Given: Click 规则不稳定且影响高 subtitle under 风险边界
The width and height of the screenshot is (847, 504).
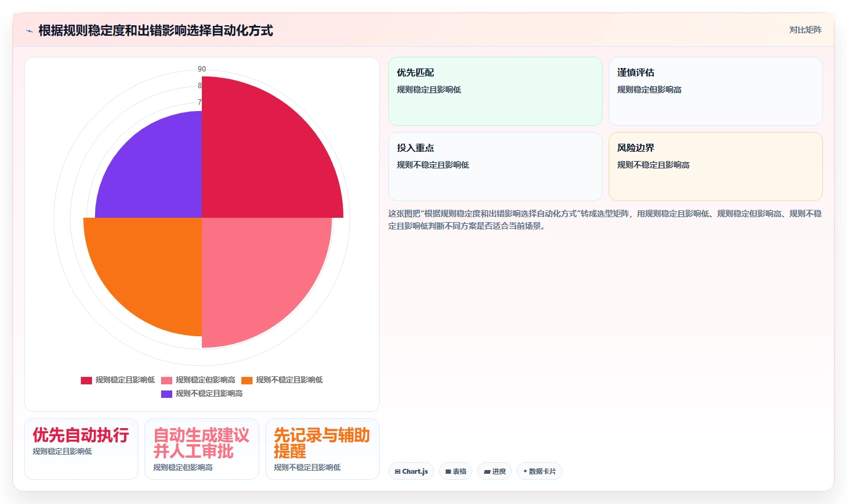Looking at the screenshot, I should pos(653,165).
